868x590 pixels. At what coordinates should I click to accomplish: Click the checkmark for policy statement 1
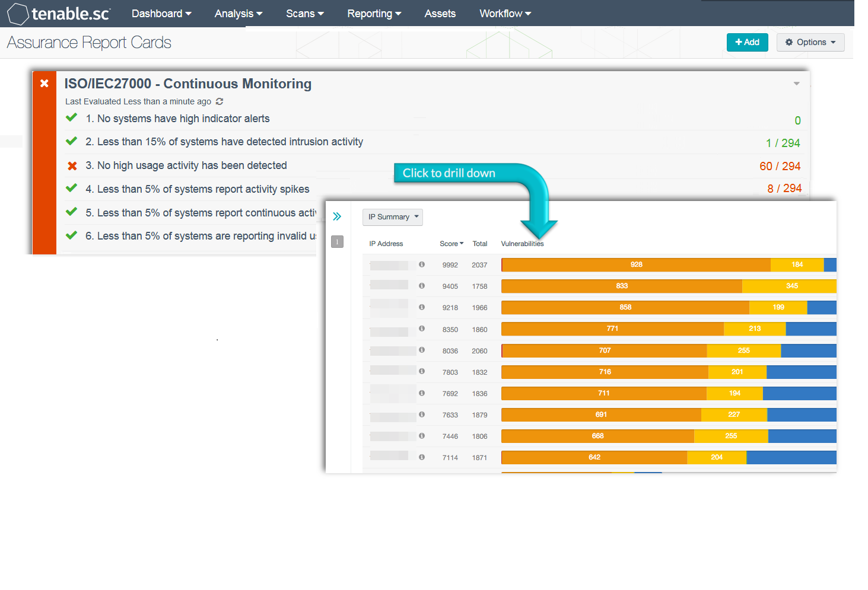point(72,117)
